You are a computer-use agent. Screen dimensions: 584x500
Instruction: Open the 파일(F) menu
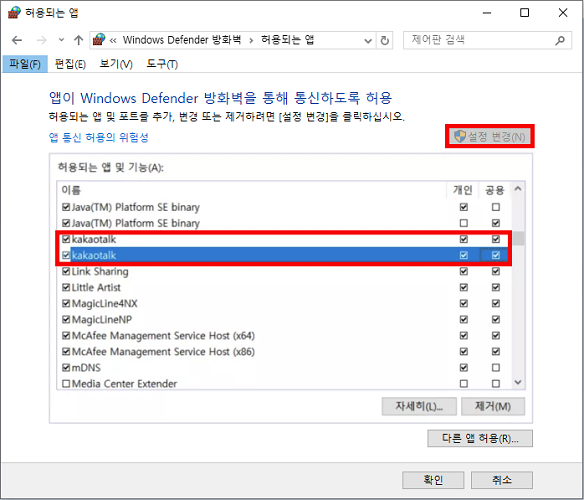tap(25, 64)
